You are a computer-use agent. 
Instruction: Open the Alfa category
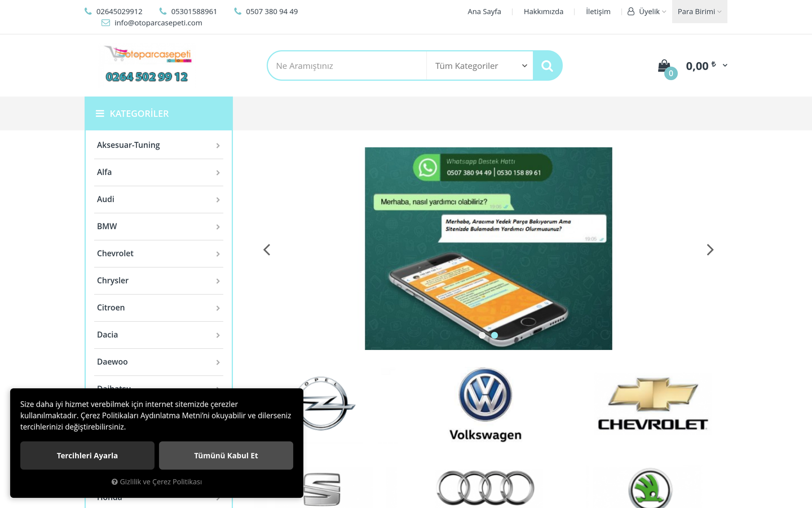coord(104,172)
